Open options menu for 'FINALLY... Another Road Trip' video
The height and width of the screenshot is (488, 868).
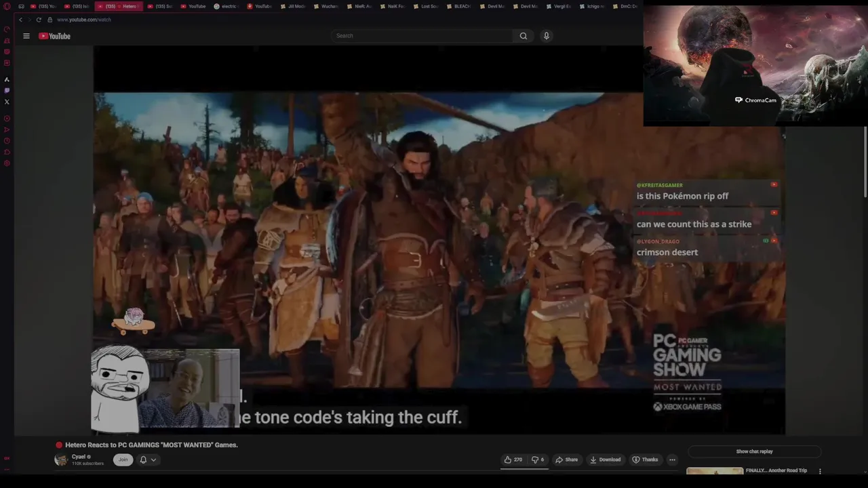[820, 471]
